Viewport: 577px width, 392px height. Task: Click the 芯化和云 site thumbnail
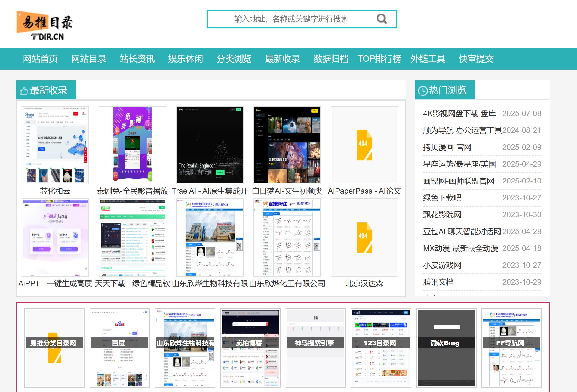[x=55, y=145]
